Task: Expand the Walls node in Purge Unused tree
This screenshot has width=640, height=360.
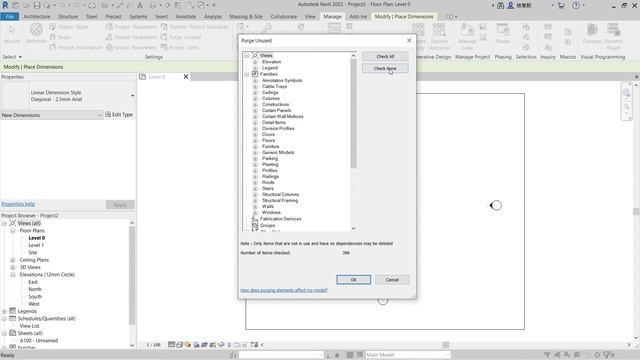Action: (x=256, y=207)
